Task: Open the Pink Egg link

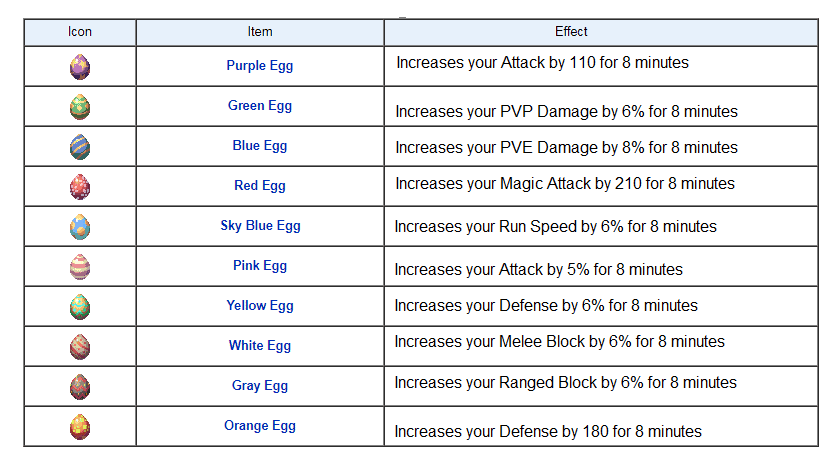Action: pos(260,265)
